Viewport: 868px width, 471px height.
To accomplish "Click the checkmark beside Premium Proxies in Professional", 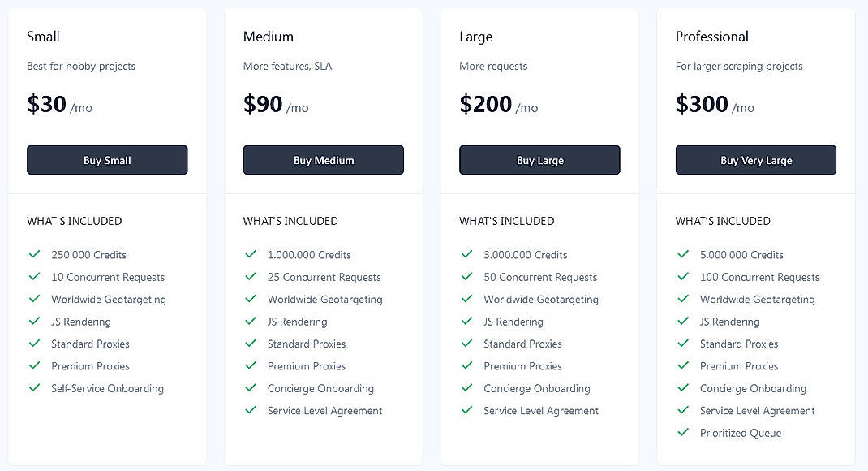I will tap(684, 366).
